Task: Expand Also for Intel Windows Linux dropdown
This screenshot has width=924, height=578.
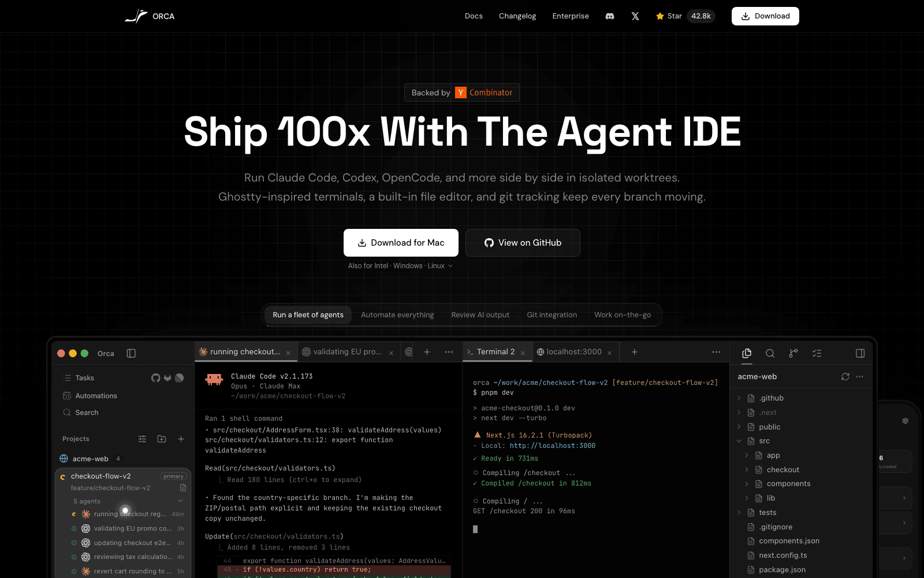Action: coord(400,266)
